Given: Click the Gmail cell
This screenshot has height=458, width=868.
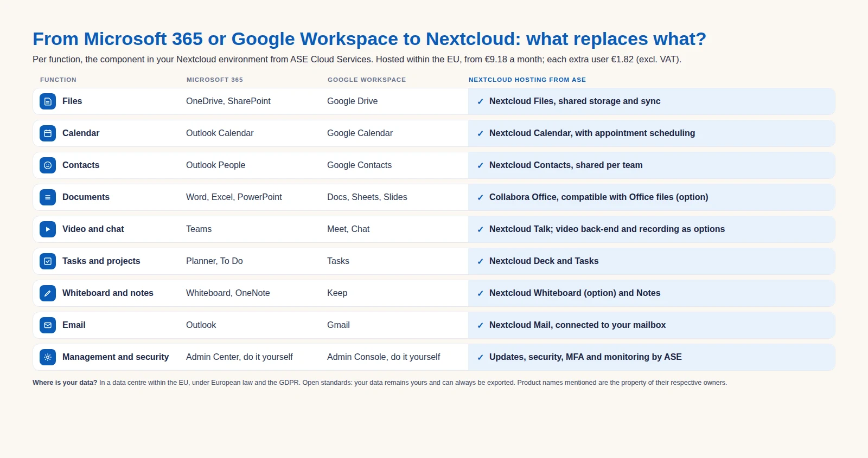Looking at the screenshot, I should click(339, 325).
